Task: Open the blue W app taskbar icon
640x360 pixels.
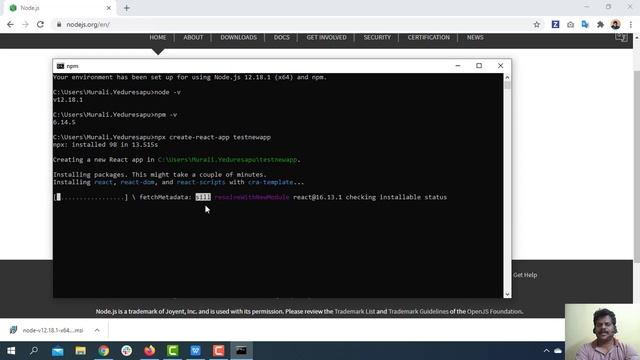Action: pyautogui.click(x=195, y=351)
